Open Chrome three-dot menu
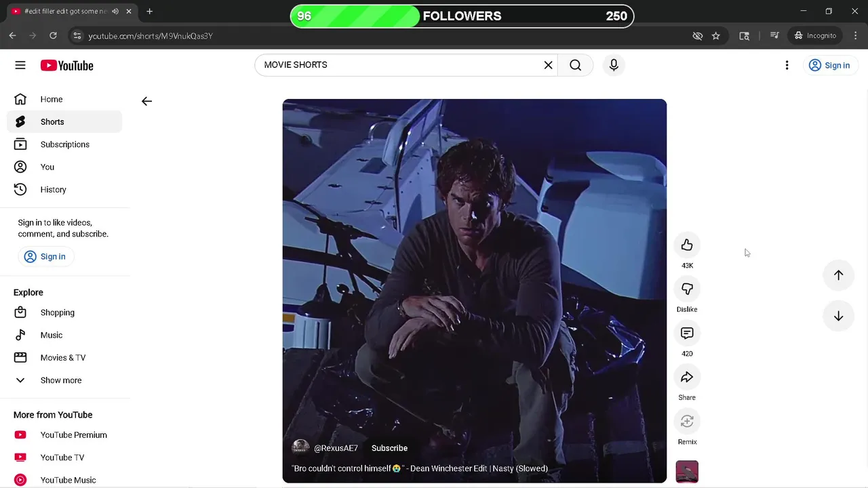 pyautogui.click(x=854, y=35)
